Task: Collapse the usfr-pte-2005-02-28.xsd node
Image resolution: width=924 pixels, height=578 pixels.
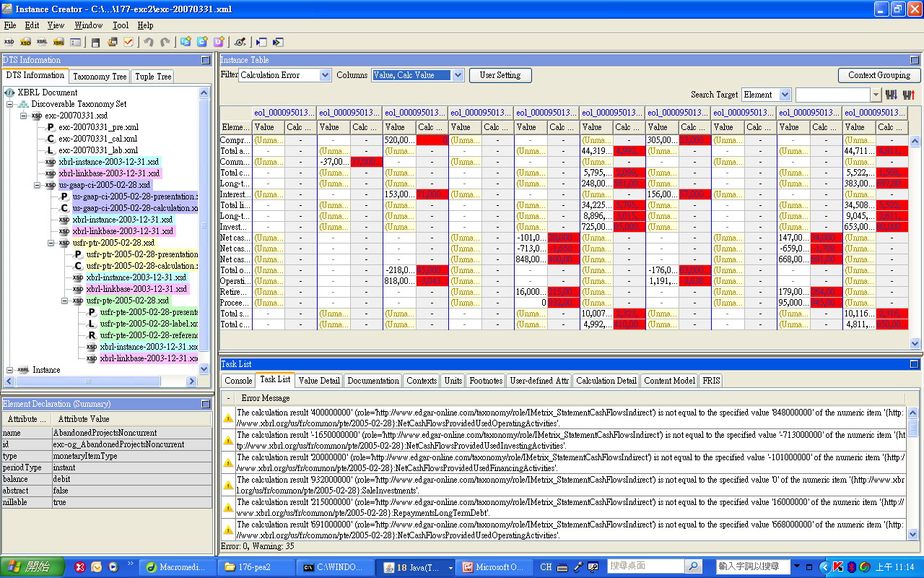Action: coord(65,301)
